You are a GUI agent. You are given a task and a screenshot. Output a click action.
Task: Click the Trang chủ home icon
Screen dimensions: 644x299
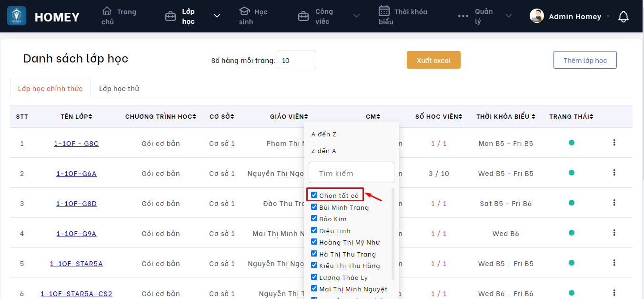(107, 11)
